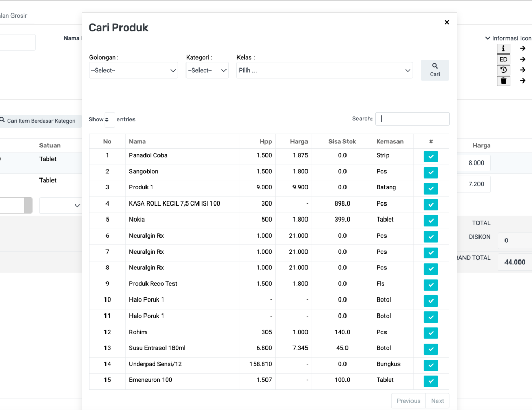
Task: Select the checkmark for Panadol Coba
Action: click(431, 156)
